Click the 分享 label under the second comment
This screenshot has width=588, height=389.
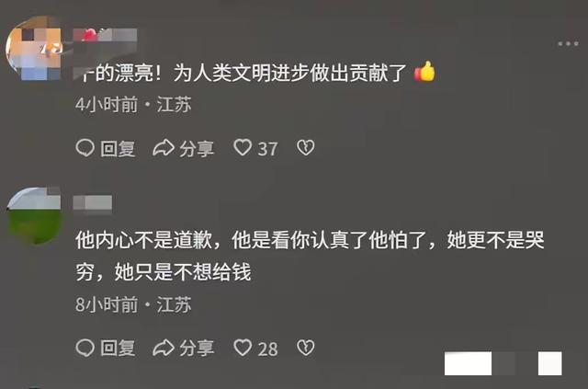pos(197,349)
